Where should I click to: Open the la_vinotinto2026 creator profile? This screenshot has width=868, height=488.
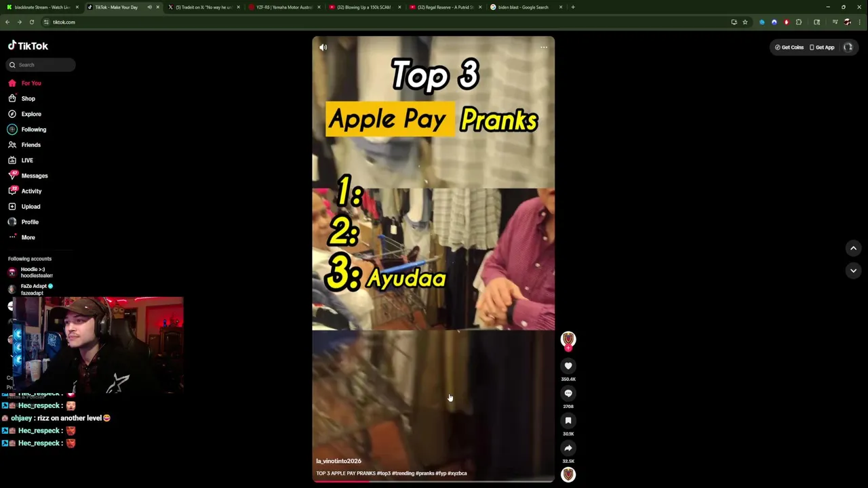tap(338, 461)
